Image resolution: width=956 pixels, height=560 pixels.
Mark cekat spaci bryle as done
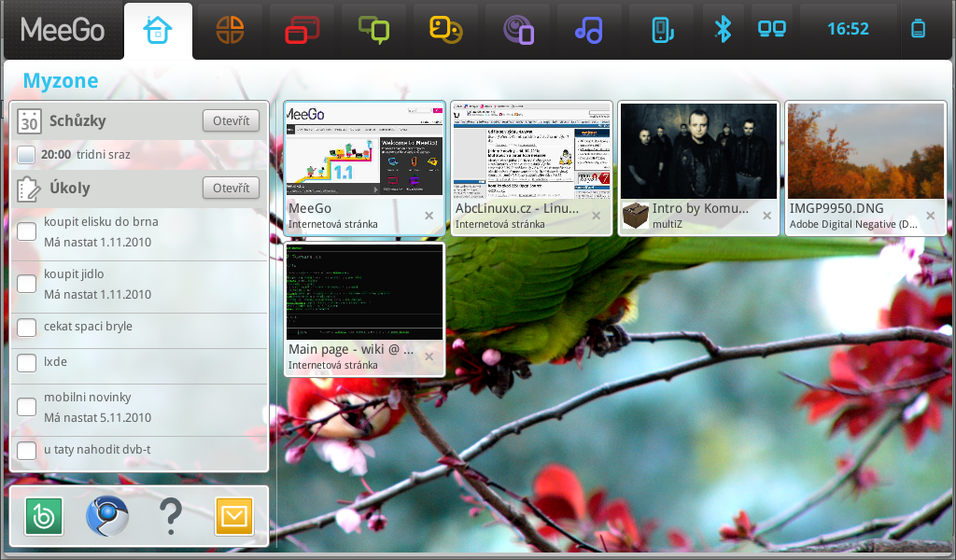tap(26, 328)
